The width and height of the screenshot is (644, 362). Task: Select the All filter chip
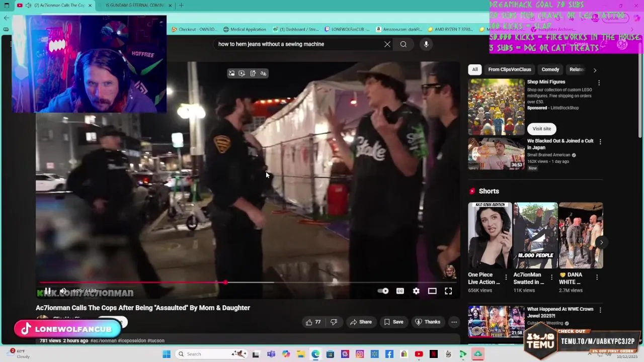[475, 69]
